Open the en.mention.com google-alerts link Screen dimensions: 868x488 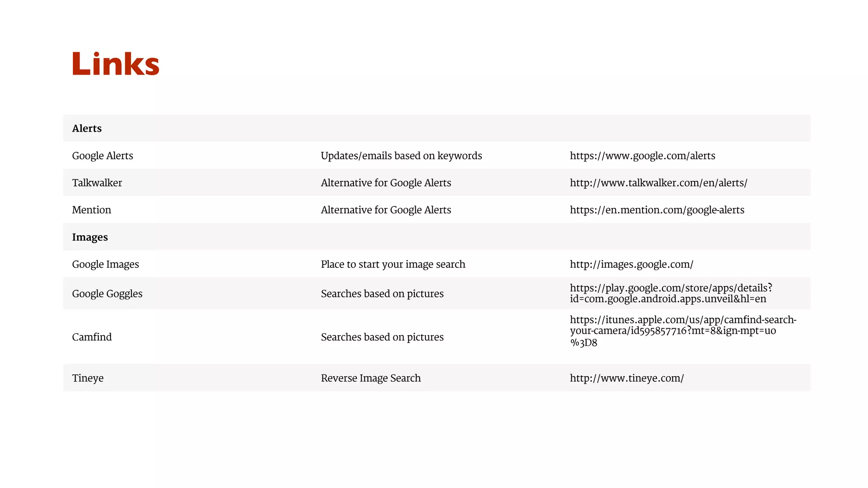(657, 210)
